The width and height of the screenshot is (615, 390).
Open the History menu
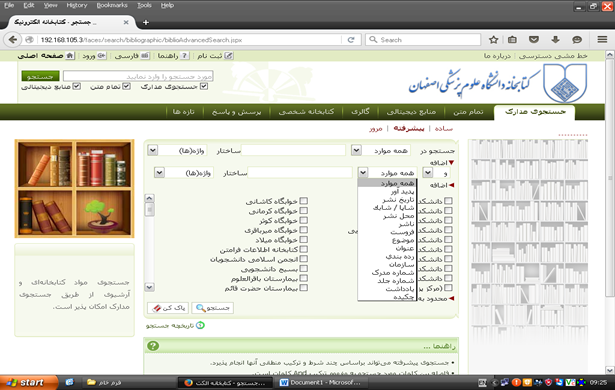click(76, 5)
